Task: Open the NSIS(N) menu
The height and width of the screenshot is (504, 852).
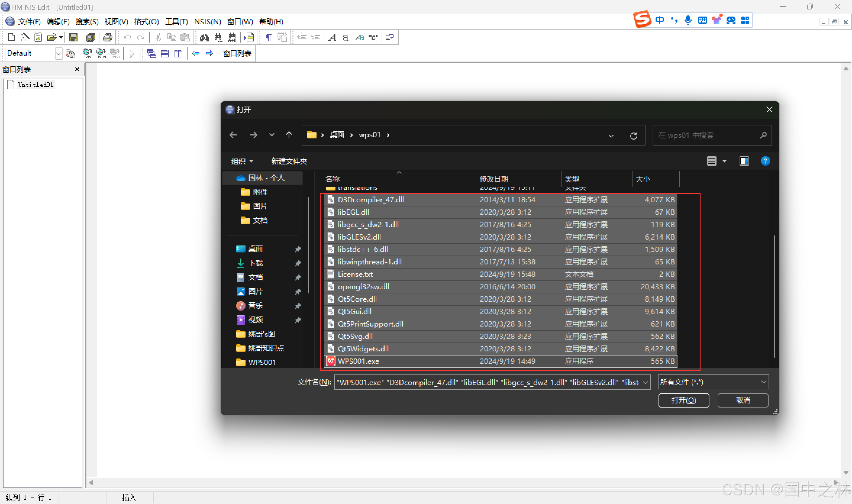Action: click(207, 22)
